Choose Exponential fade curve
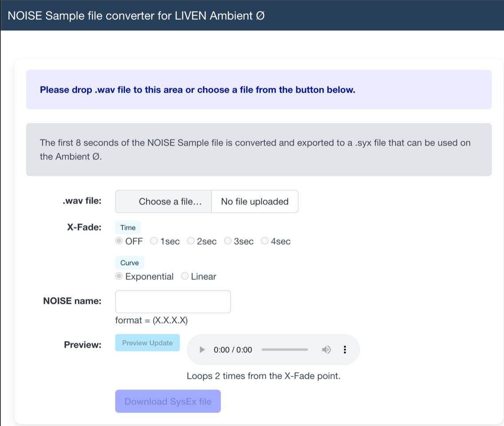This screenshot has height=426, width=504. 119,276
